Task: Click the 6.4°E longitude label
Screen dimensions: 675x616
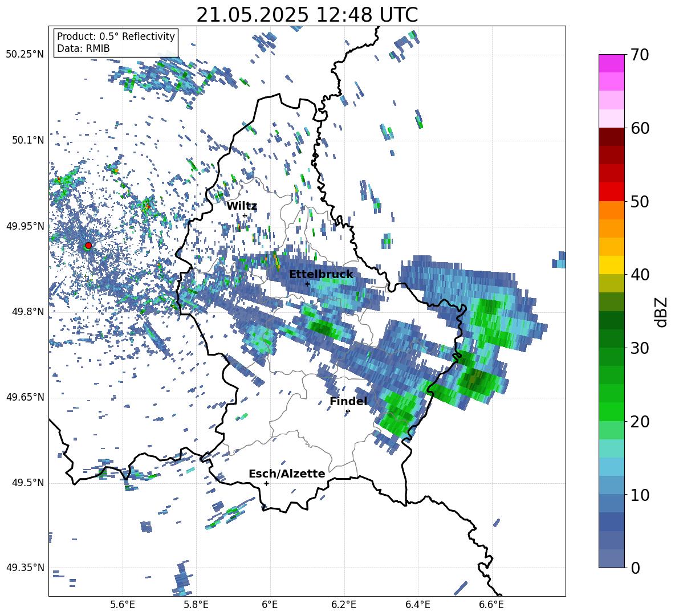Action: click(417, 605)
